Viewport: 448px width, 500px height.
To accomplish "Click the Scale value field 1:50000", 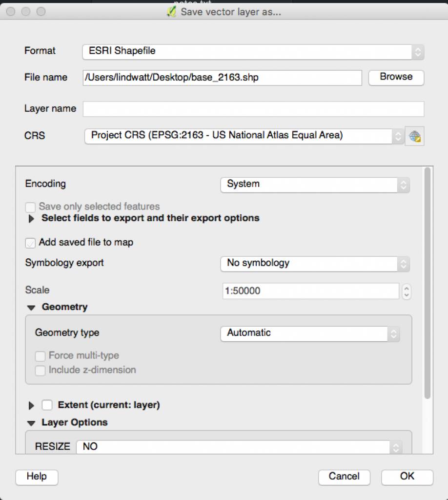I will click(x=311, y=291).
